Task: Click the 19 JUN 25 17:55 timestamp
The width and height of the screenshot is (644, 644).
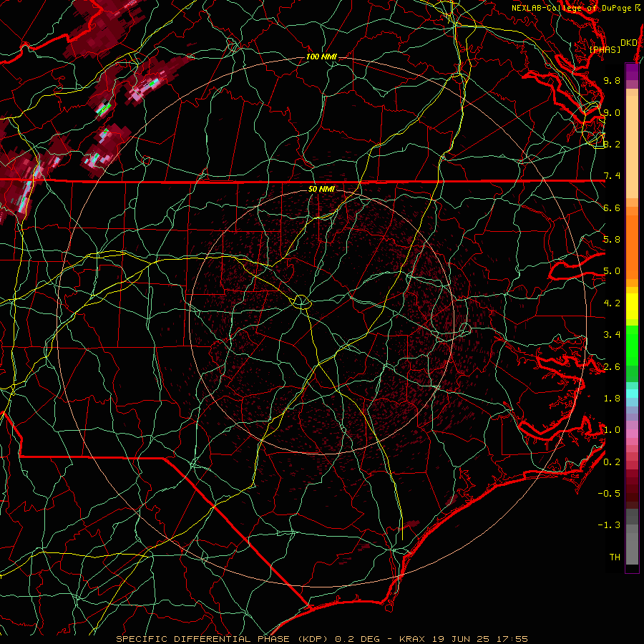Action: (x=480, y=639)
